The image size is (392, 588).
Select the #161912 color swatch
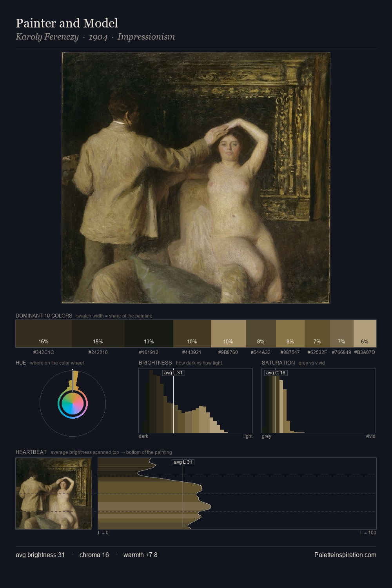149,334
